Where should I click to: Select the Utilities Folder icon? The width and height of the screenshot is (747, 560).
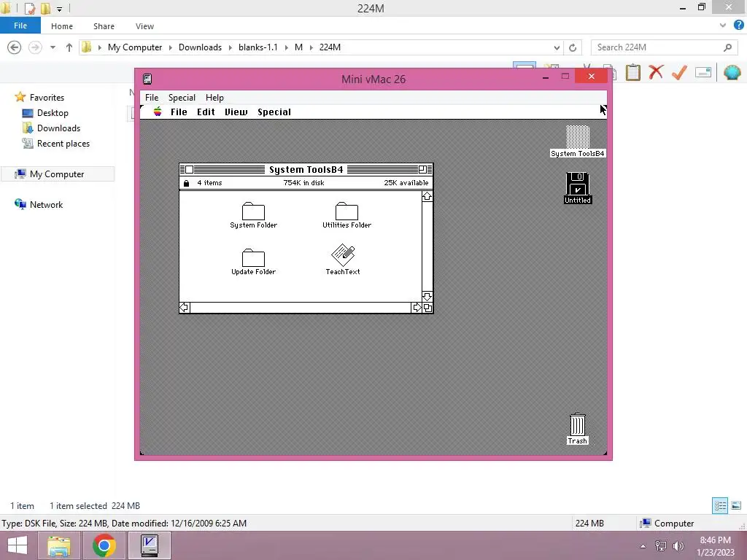click(347, 211)
